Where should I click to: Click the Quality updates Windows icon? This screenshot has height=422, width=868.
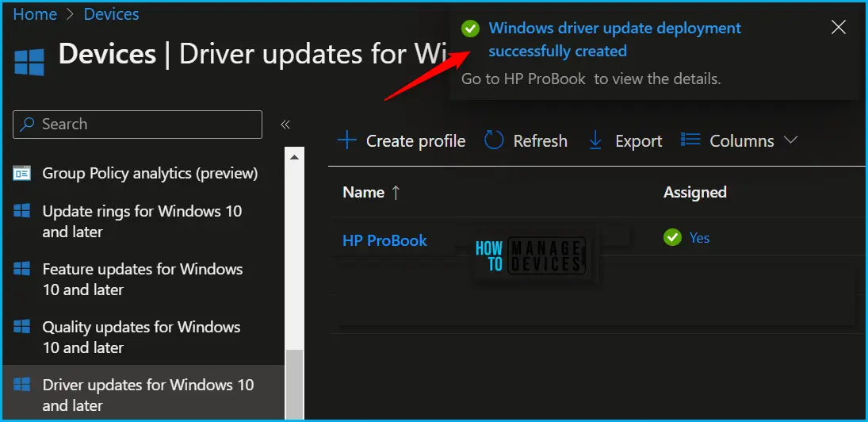pos(21,326)
